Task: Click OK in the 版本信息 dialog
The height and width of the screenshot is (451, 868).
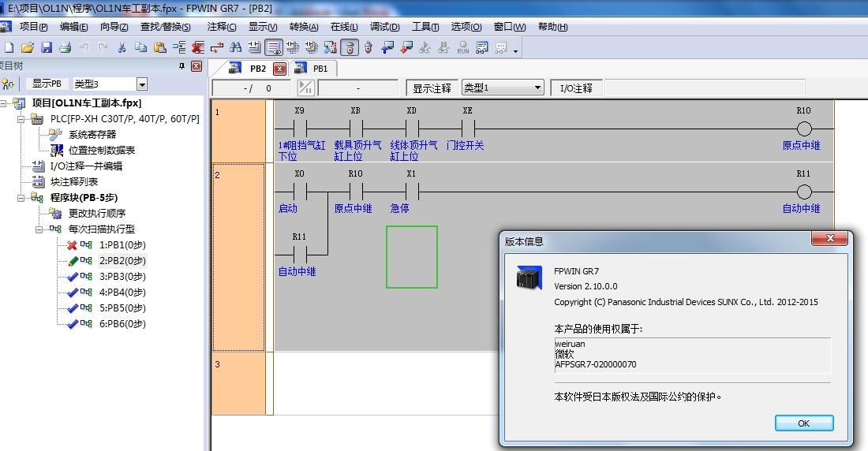Action: pos(804,423)
